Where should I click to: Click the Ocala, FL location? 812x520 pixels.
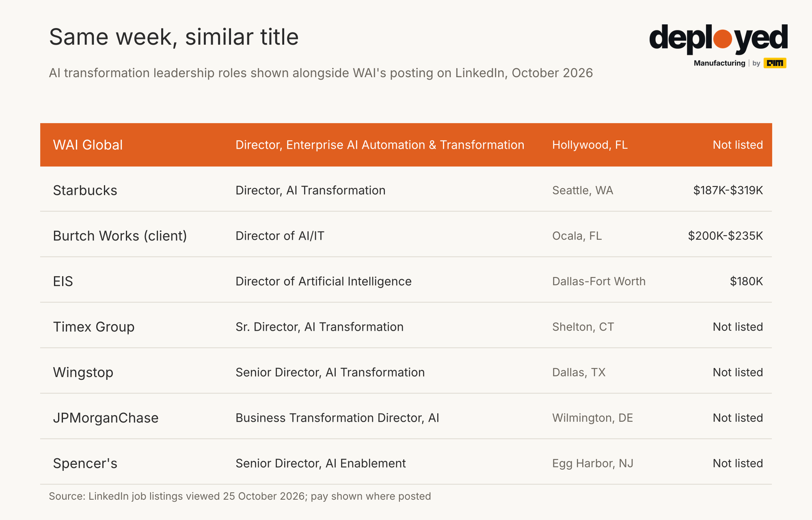577,236
